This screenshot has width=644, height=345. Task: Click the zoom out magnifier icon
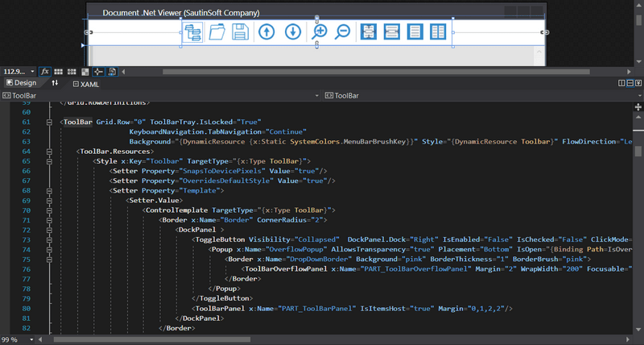[343, 32]
